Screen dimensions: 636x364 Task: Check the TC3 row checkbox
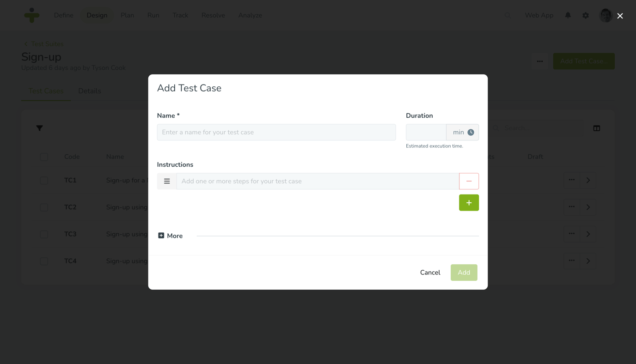click(x=44, y=234)
